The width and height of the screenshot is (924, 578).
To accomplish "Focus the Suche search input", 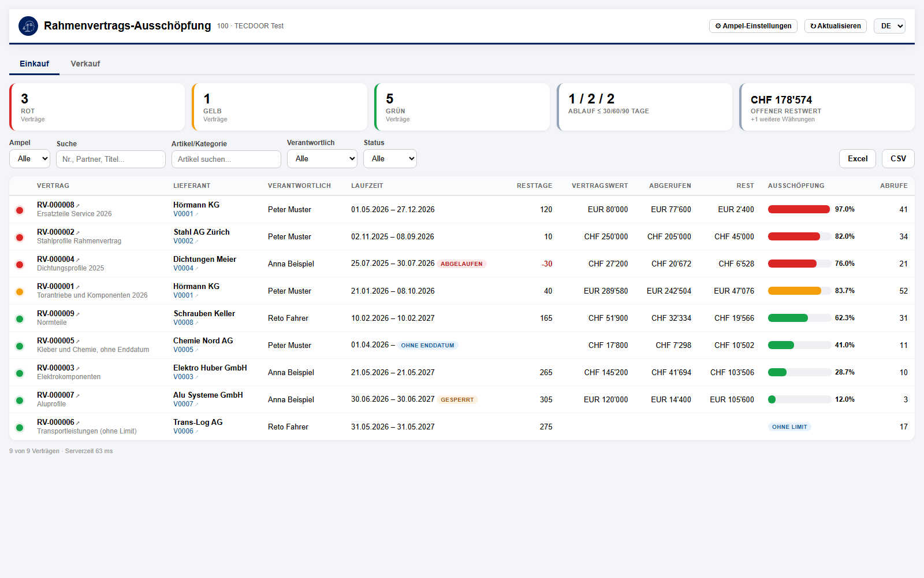I will click(111, 159).
